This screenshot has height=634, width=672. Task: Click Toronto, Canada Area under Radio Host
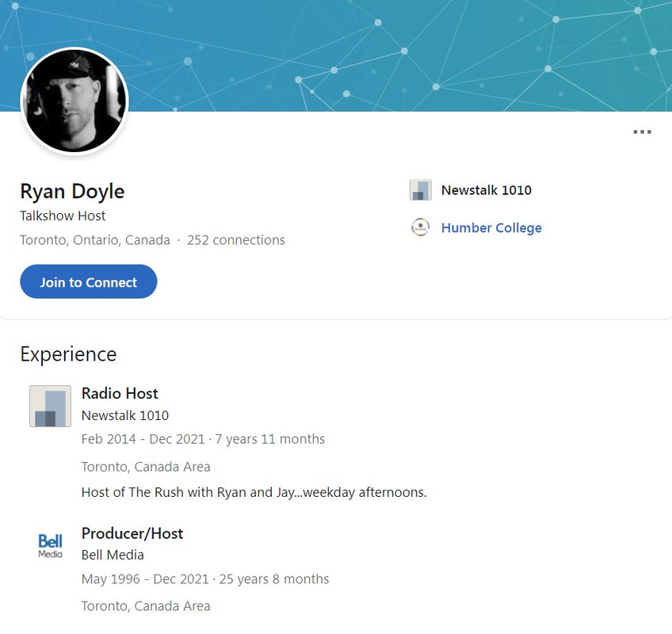(146, 467)
